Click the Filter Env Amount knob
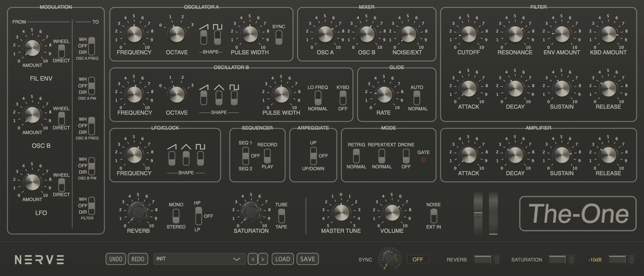 pyautogui.click(x=562, y=34)
